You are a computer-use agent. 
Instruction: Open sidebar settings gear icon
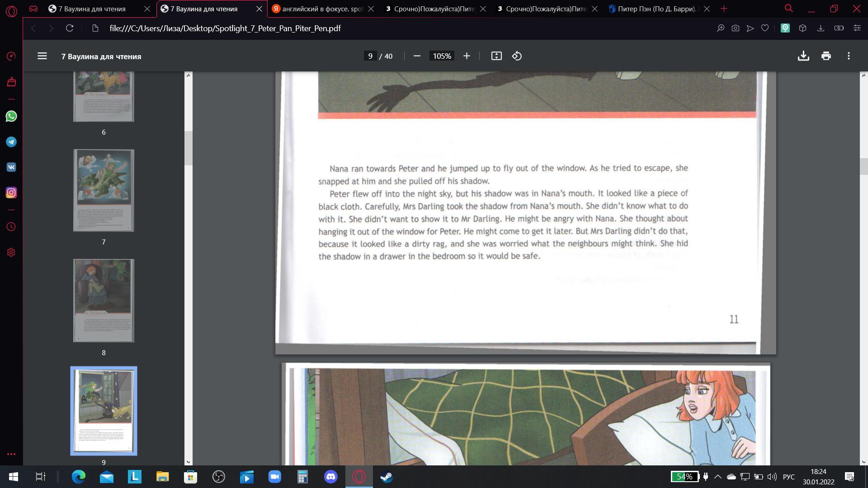[11, 252]
